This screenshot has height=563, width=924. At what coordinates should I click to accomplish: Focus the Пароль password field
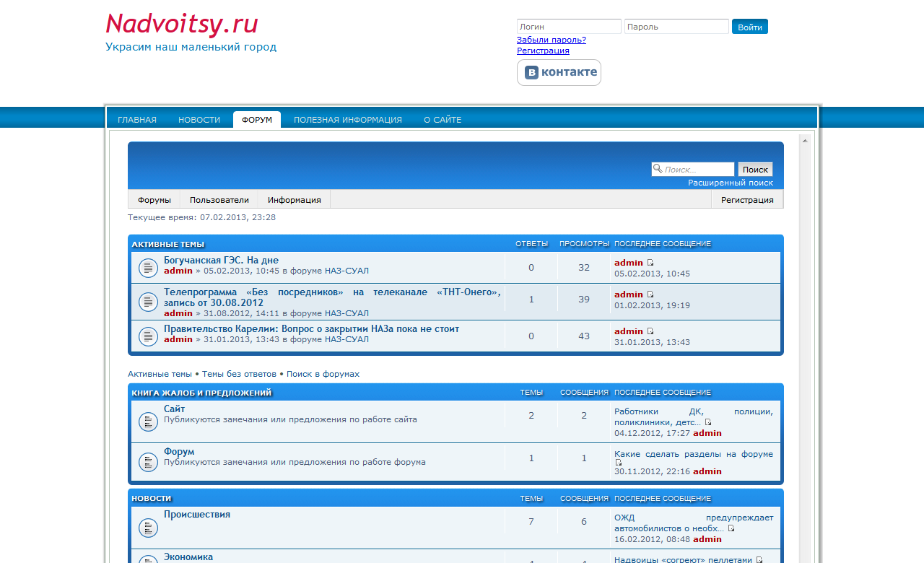click(x=676, y=27)
